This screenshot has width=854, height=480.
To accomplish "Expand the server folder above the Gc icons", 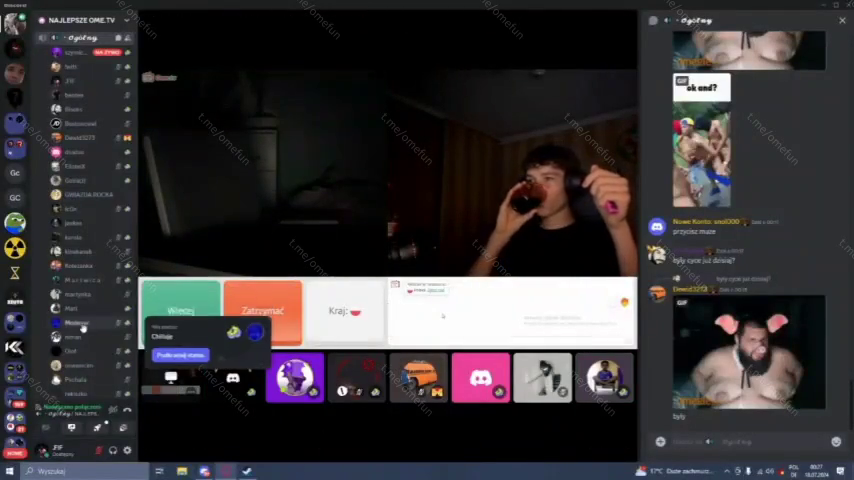I will [15, 148].
